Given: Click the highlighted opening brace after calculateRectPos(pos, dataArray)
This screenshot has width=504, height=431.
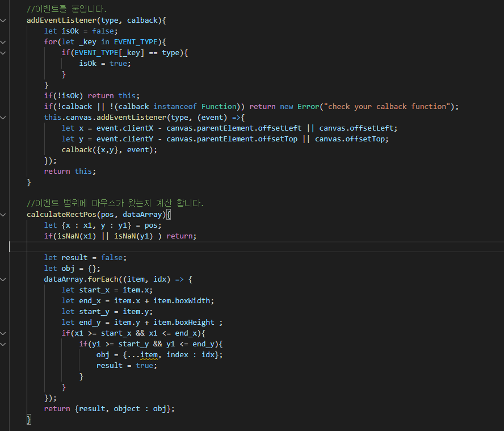Looking at the screenshot, I should point(169,215).
